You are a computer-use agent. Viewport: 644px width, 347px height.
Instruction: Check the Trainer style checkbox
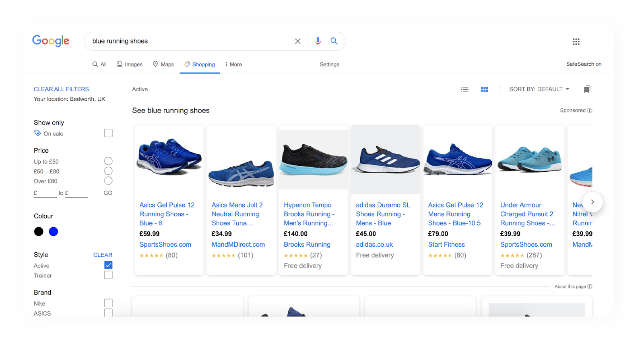108,275
